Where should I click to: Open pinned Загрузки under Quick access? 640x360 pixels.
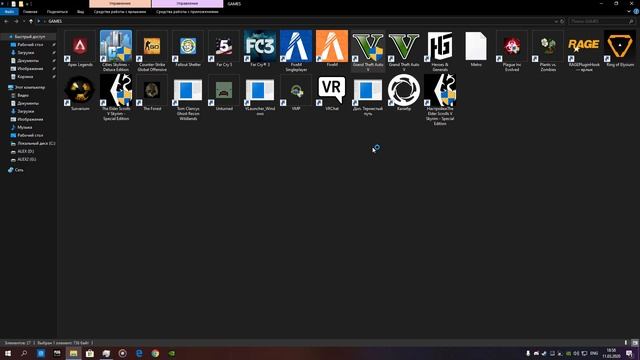pos(26,53)
